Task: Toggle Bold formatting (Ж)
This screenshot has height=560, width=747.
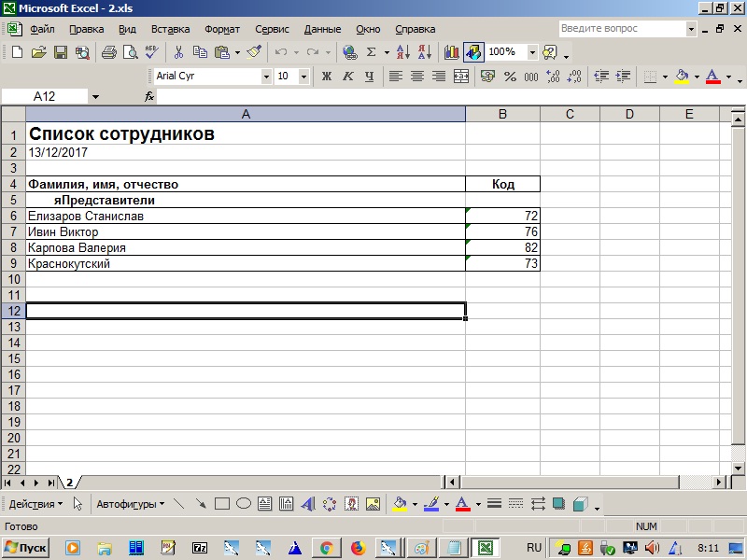Action: [327, 77]
